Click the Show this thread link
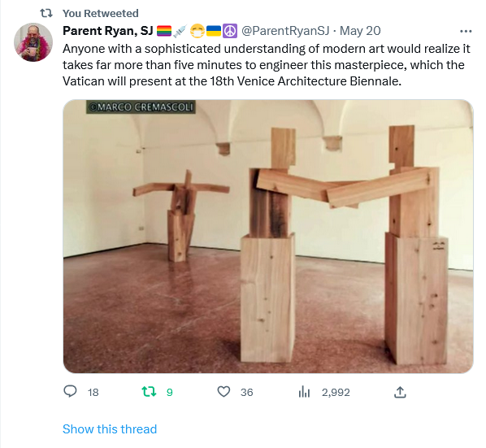 coord(110,429)
